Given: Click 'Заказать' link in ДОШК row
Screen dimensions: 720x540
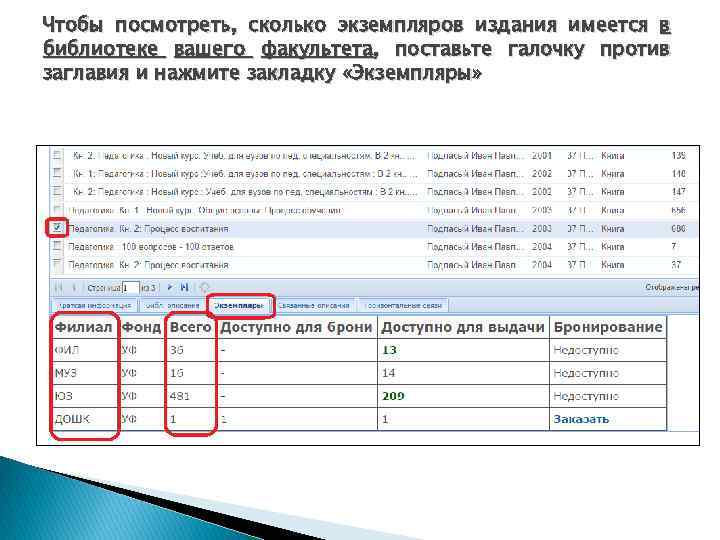Looking at the screenshot, I should (x=581, y=419).
